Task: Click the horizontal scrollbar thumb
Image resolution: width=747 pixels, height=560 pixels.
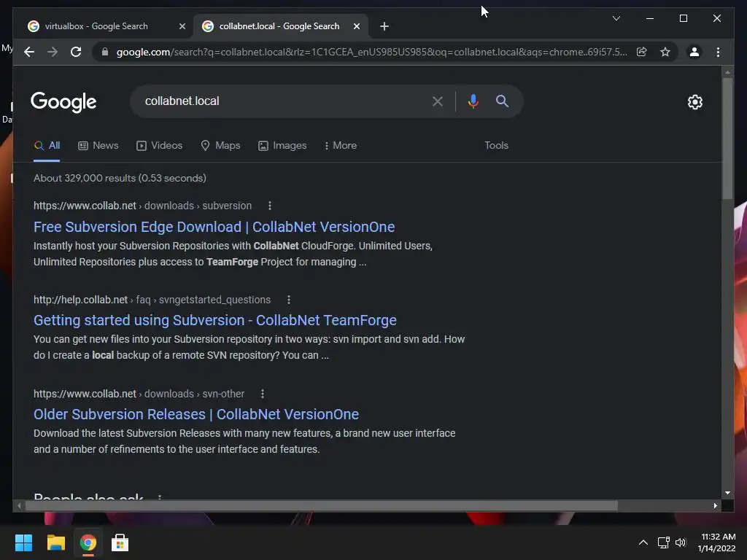Action: [x=322, y=506]
